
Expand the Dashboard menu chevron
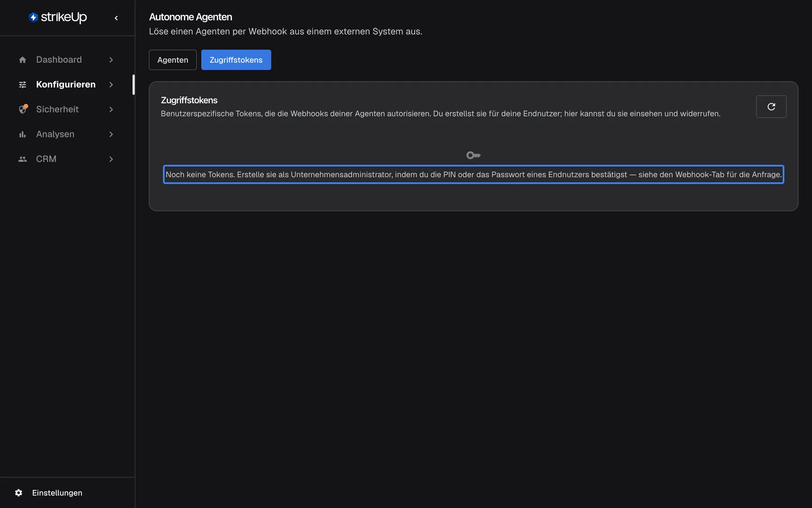tap(111, 60)
